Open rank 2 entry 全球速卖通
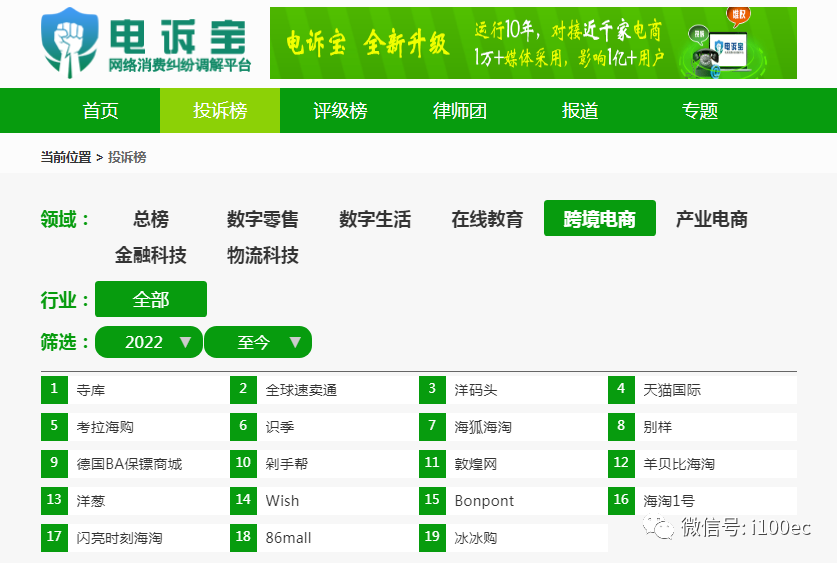 tap(324, 390)
